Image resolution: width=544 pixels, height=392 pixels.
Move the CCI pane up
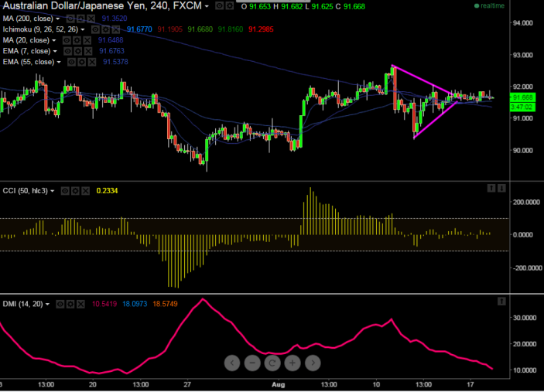tap(491, 188)
